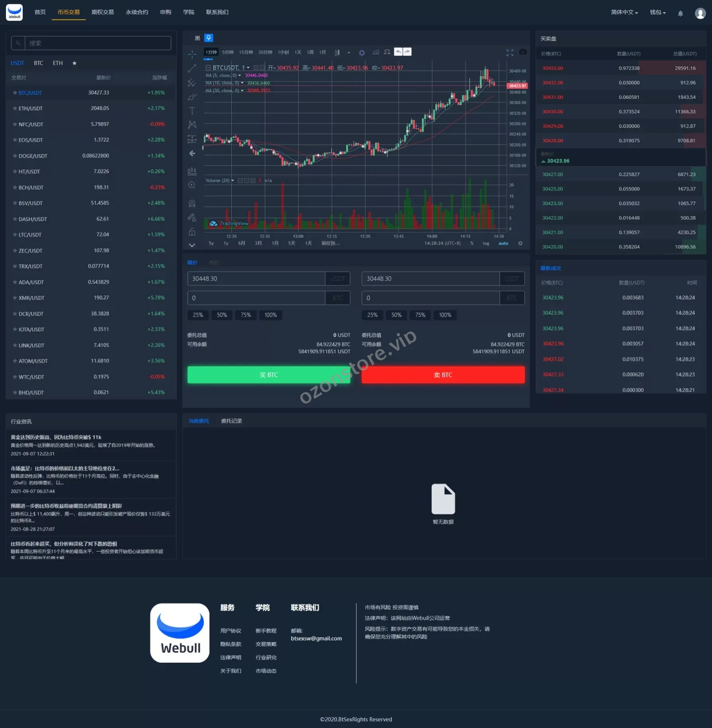Click the compare symbols scale icon
Image resolution: width=712 pixels, height=728 pixels.
[387, 52]
